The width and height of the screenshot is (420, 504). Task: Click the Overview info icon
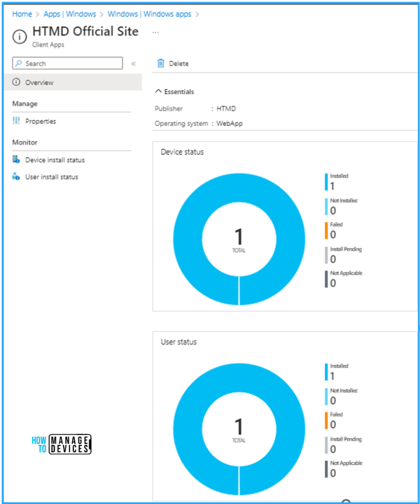(x=16, y=82)
